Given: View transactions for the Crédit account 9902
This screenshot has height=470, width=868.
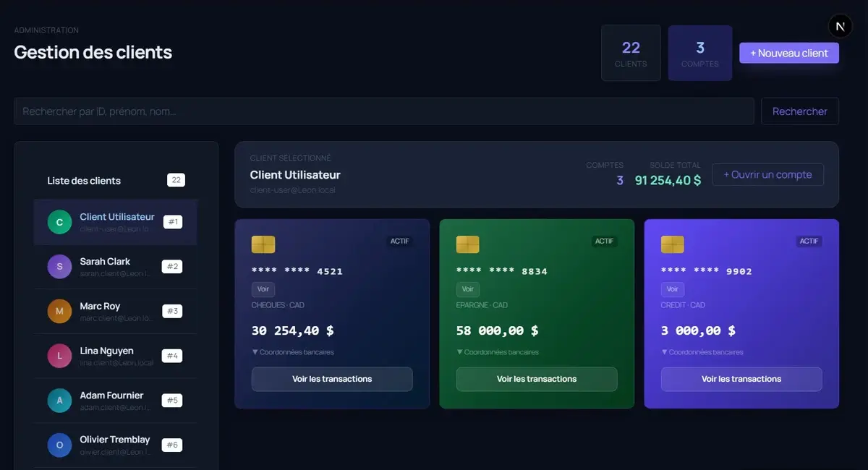Looking at the screenshot, I should pyautogui.click(x=741, y=379).
